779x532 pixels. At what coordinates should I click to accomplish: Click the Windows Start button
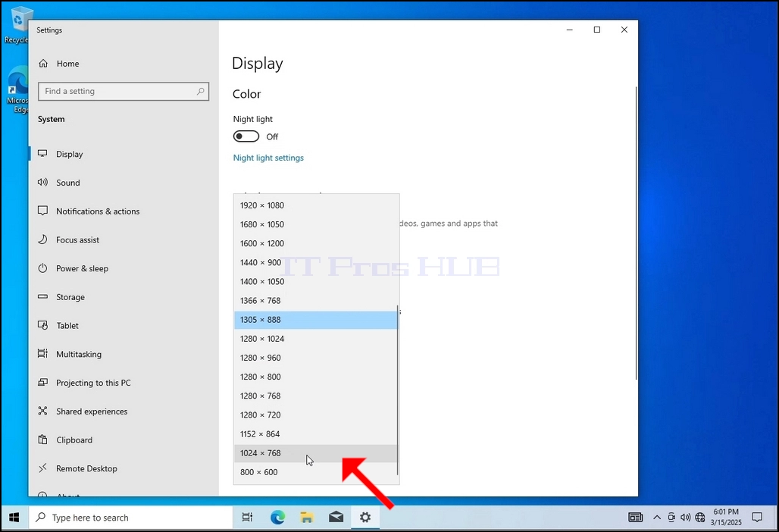tap(14, 518)
